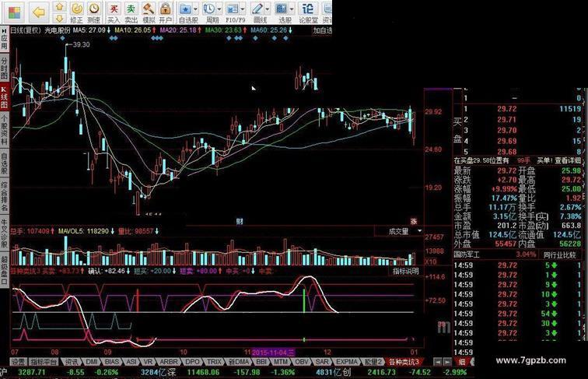
Task: Click the 加自选 button
Action: pos(323,30)
